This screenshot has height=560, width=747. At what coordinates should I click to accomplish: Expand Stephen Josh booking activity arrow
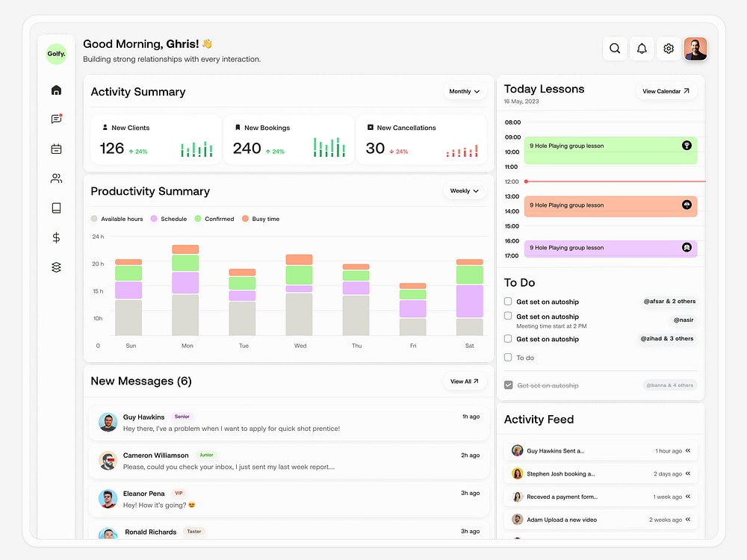pyautogui.click(x=688, y=474)
